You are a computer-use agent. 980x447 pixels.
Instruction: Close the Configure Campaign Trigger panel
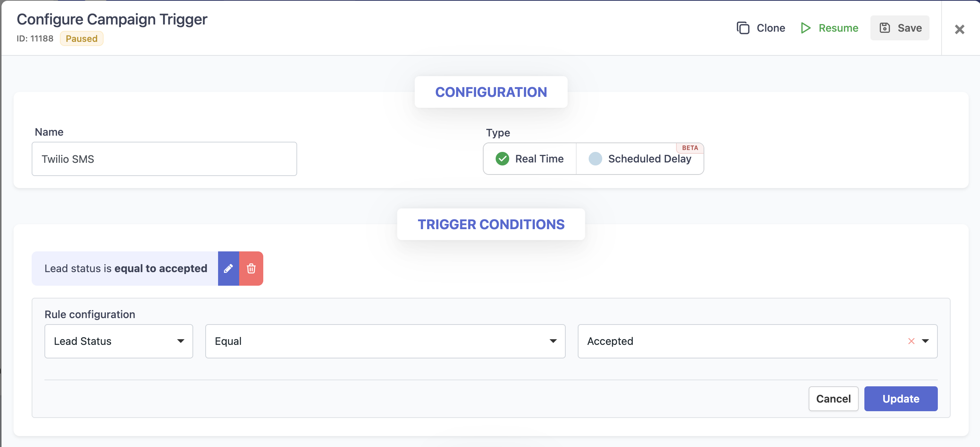point(959,29)
